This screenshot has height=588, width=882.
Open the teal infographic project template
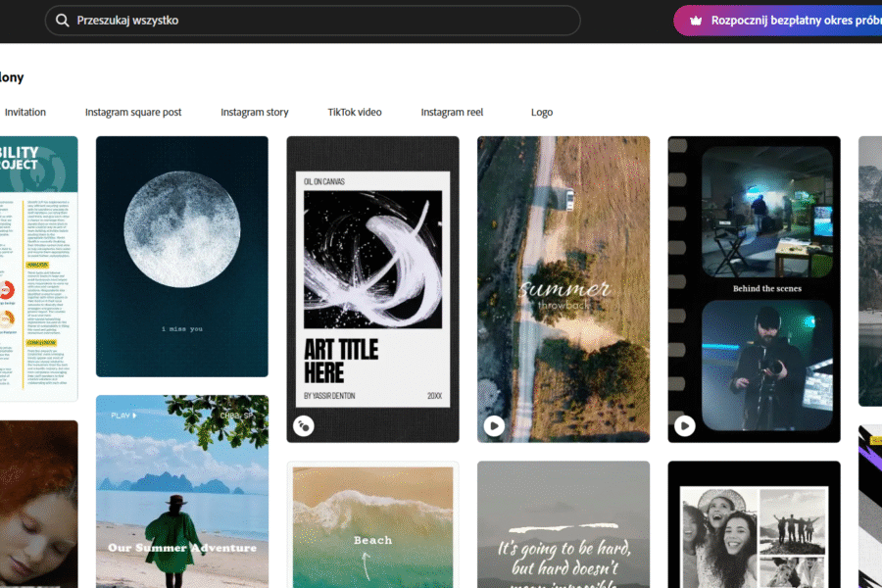(x=38, y=269)
